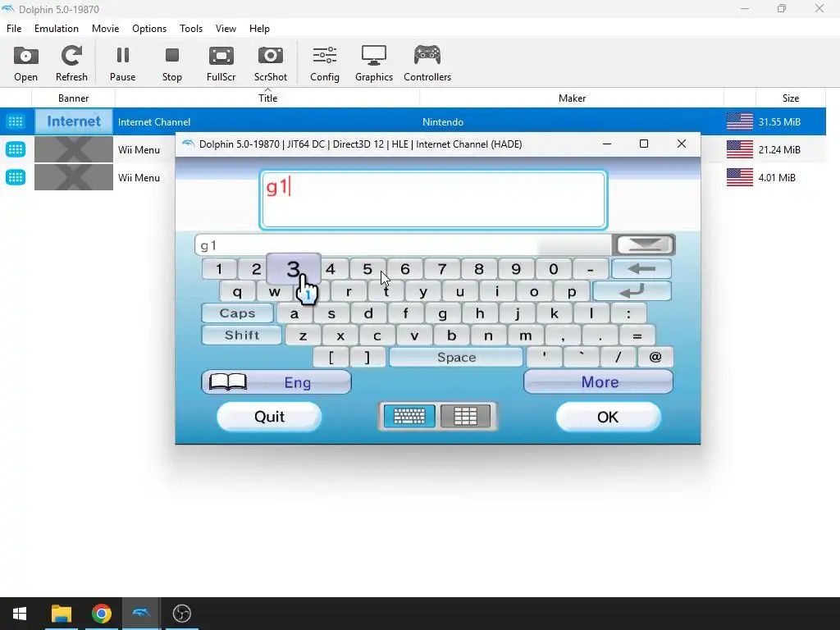Collapse the word prediction dropdown arrow
840x630 pixels.
[643, 244]
